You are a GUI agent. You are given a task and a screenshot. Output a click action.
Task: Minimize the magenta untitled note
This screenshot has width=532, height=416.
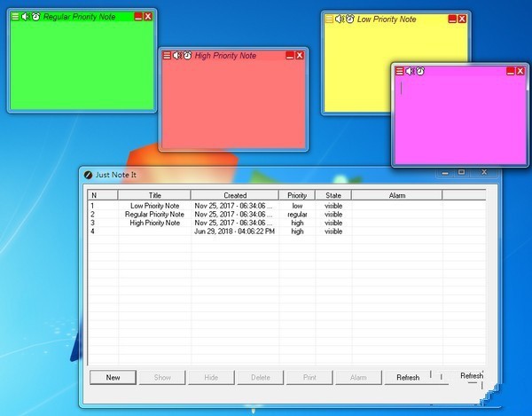click(511, 71)
